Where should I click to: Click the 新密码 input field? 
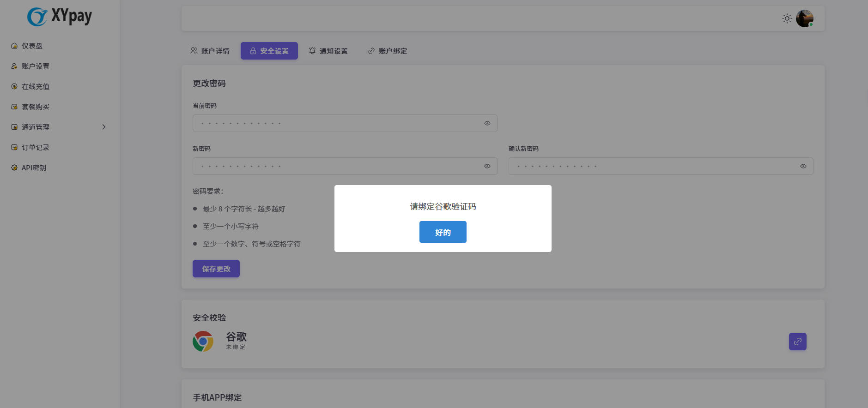pyautogui.click(x=345, y=166)
